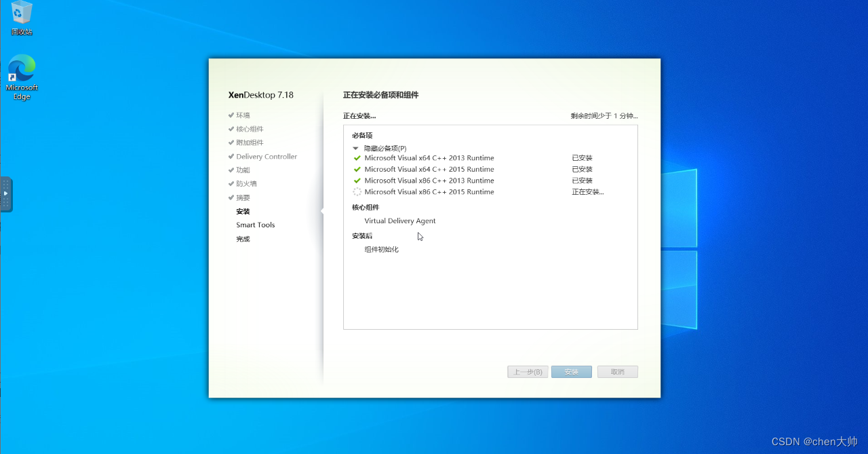Click 已安装 status for x64 C++ 2013

(583, 158)
